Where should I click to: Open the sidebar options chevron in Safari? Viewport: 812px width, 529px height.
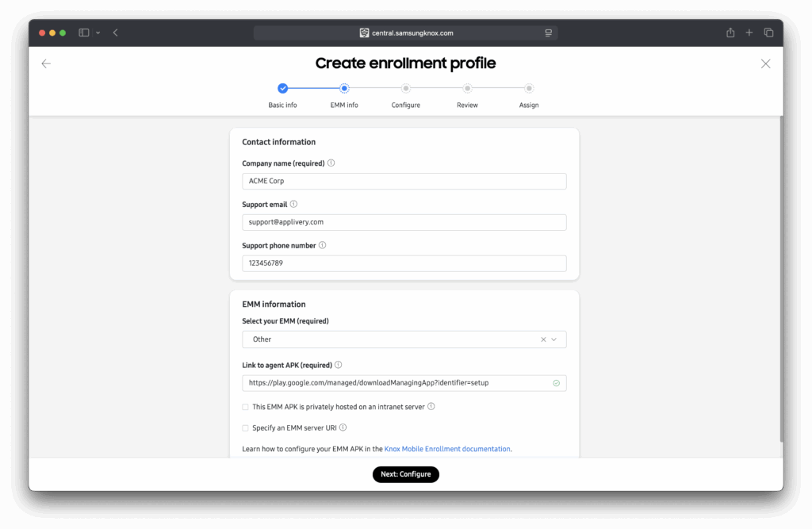(x=98, y=33)
